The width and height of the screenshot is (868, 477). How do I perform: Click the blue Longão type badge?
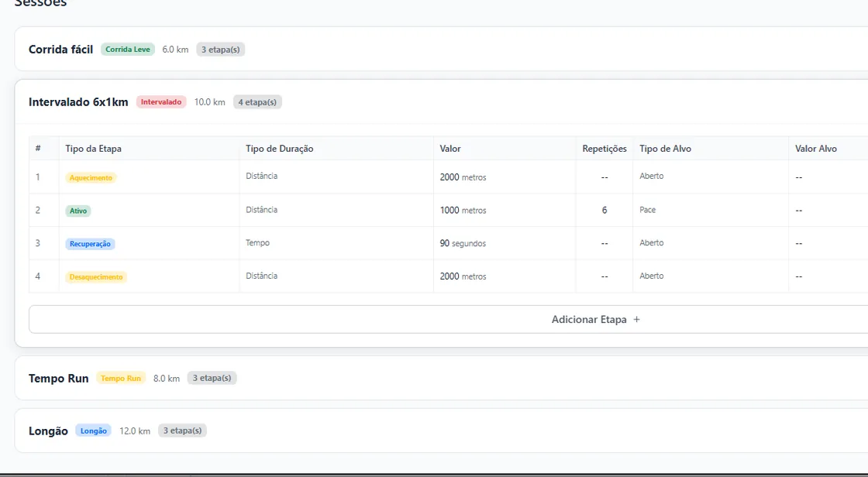(x=94, y=431)
